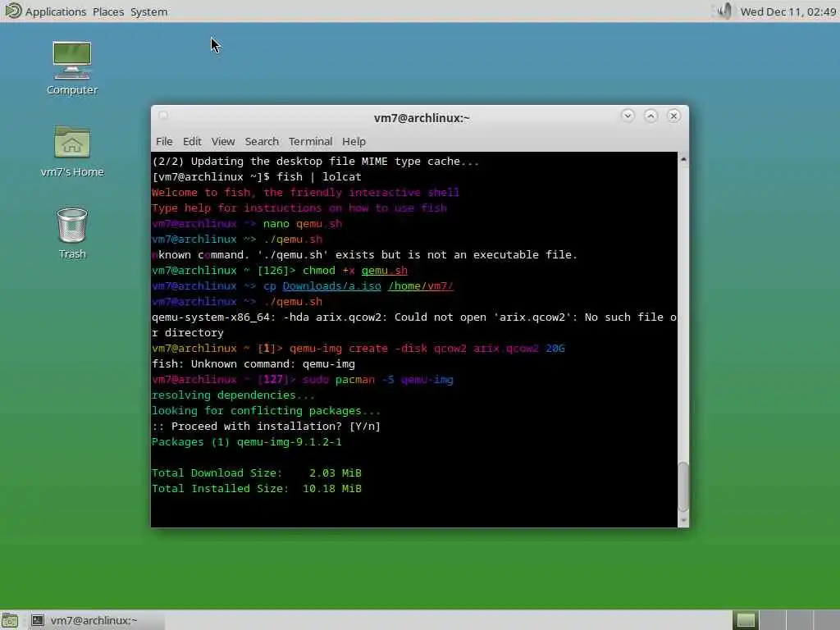This screenshot has width=840, height=630.
Task: Open the terminal Help menu
Action: [x=354, y=141]
